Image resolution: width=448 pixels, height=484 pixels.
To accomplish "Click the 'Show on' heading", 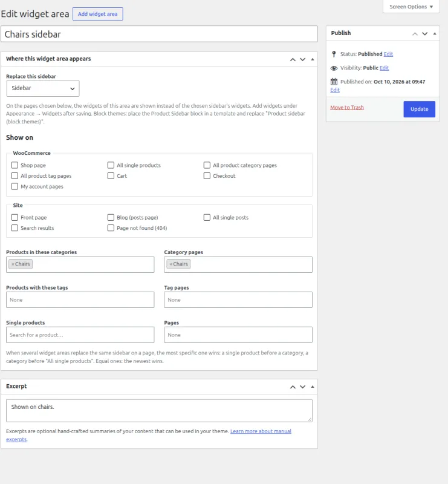I will pos(19,138).
